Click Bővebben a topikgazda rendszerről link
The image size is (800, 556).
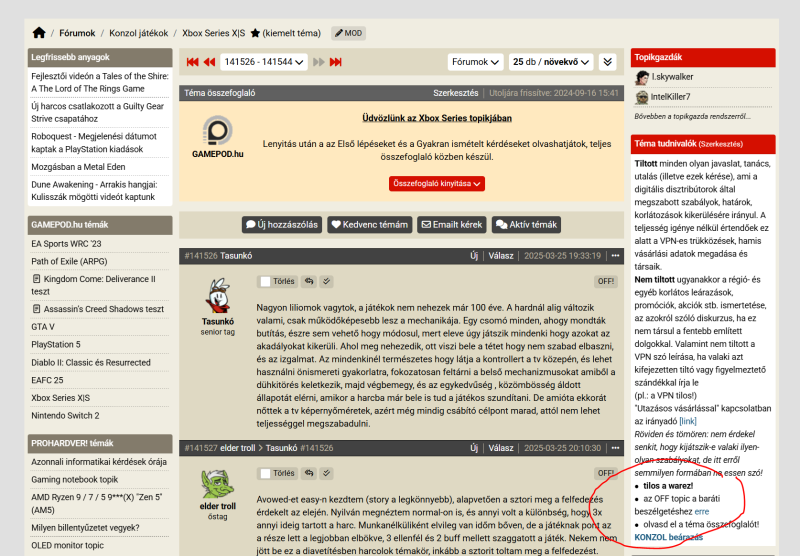692,117
